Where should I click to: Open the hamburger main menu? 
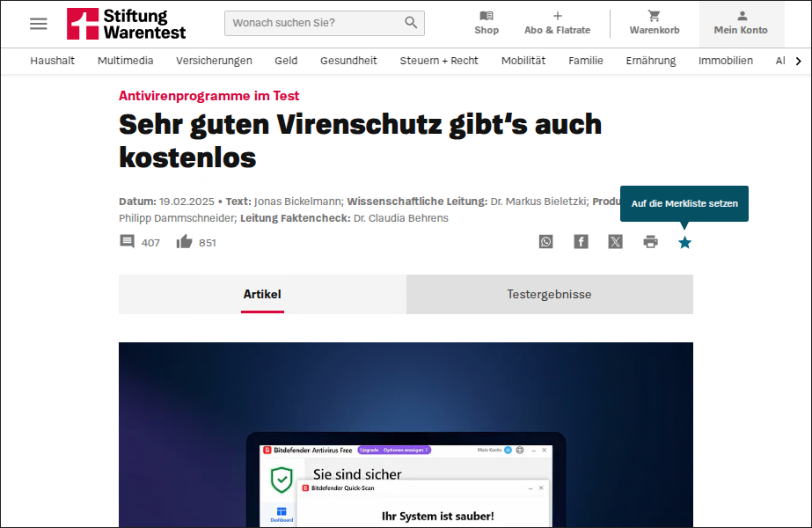click(x=39, y=24)
